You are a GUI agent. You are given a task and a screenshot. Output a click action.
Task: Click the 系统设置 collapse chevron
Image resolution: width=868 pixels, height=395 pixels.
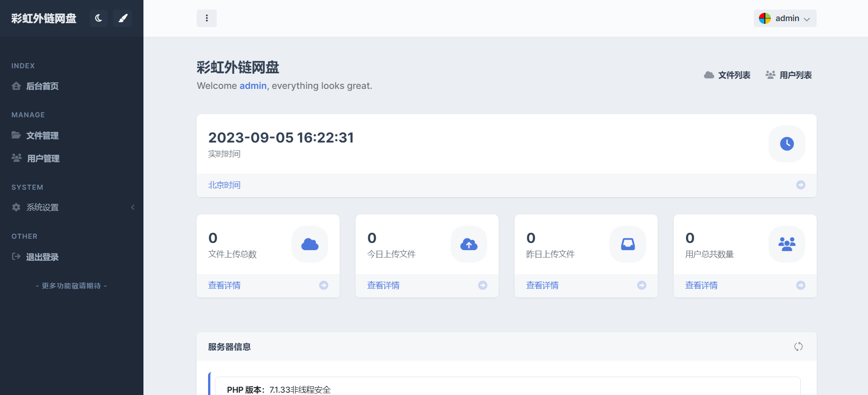[133, 208]
